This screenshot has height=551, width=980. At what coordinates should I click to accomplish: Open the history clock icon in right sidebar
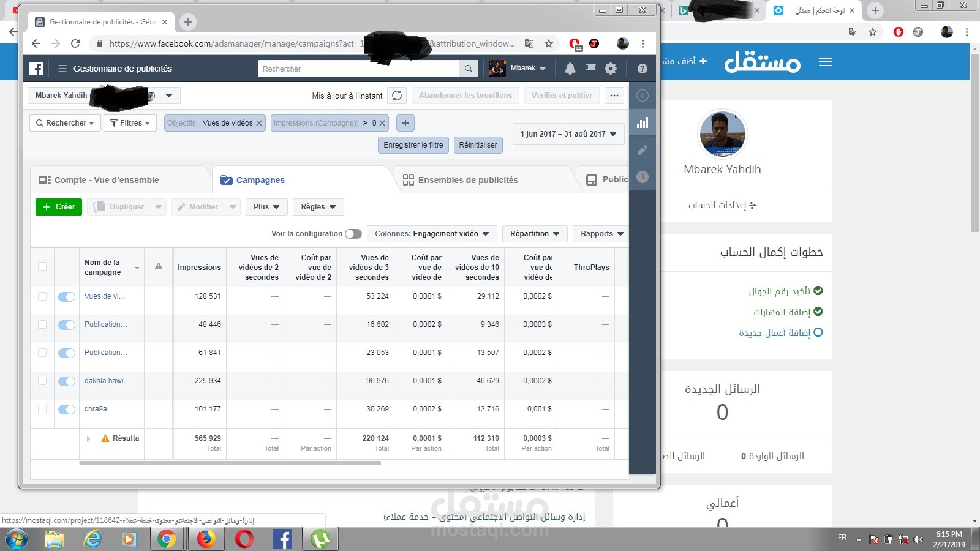click(x=642, y=177)
